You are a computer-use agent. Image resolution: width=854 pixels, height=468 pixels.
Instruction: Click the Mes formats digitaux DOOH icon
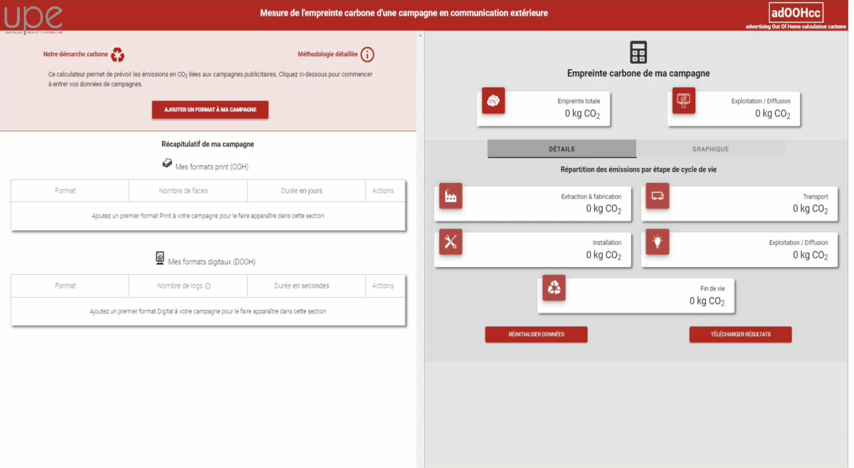[160, 259]
